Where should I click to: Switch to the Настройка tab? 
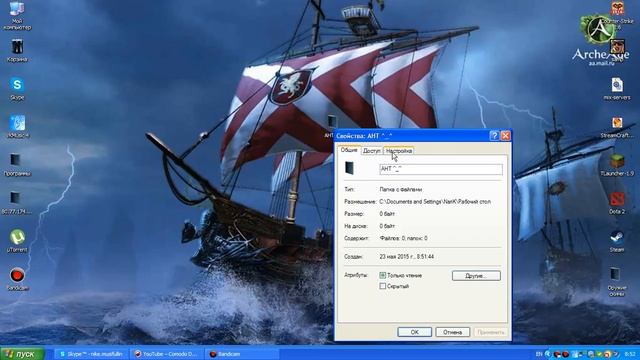click(x=399, y=151)
